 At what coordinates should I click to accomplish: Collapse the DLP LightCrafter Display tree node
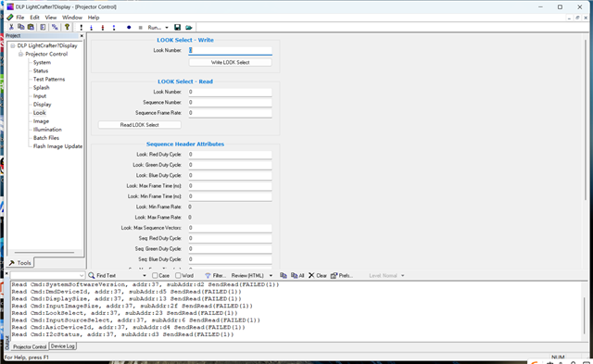(13, 45)
